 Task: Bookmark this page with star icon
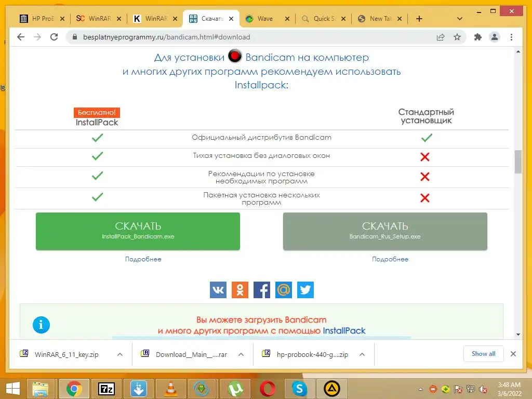pos(457,37)
